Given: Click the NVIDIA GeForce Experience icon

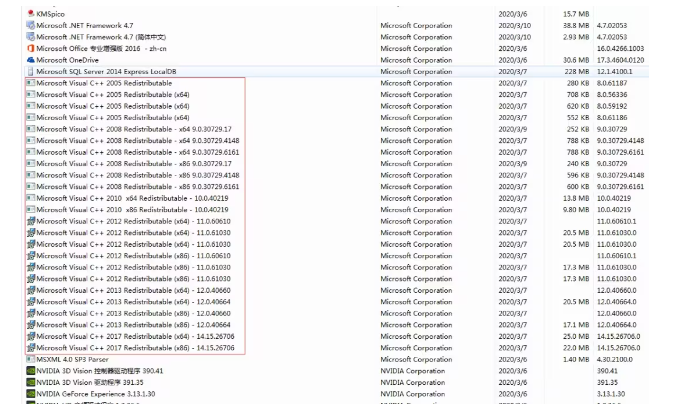Looking at the screenshot, I should (29, 394).
